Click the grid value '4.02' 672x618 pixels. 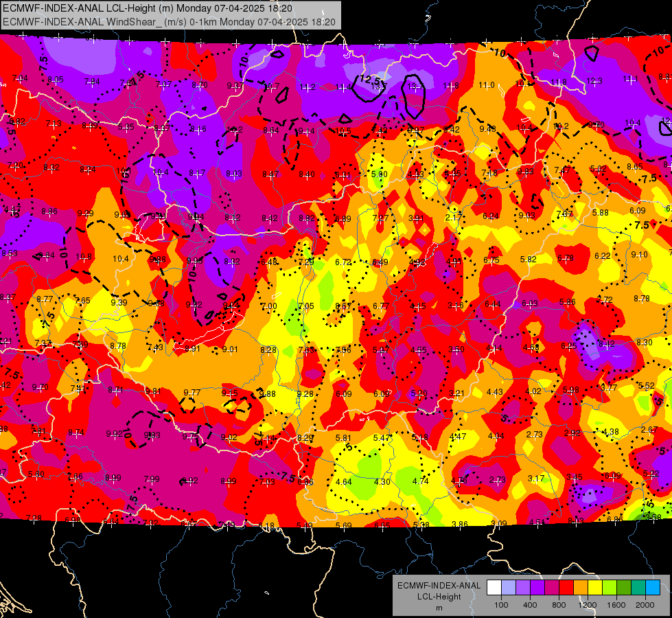(x=533, y=391)
